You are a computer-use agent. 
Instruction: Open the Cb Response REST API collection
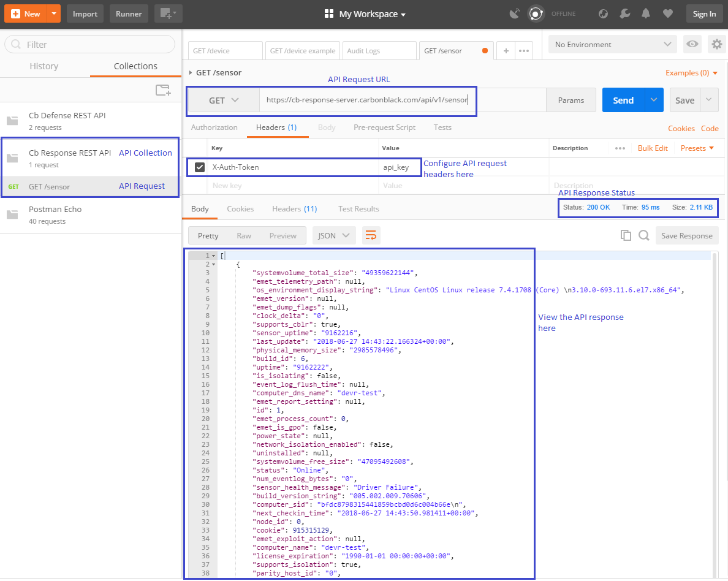tap(90, 158)
